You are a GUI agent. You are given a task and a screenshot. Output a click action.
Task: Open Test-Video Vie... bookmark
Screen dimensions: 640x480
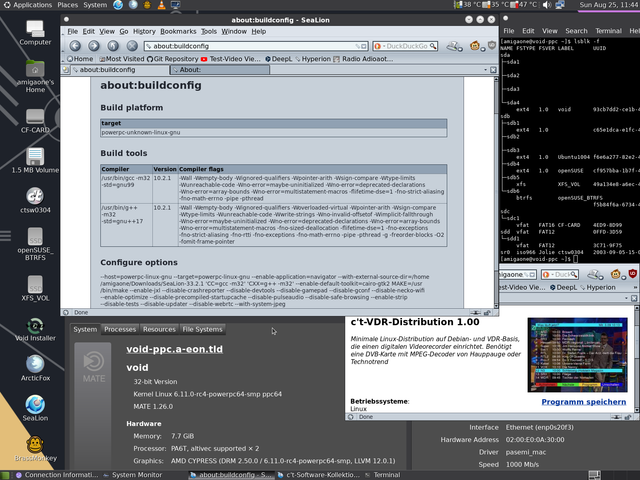coord(231,59)
